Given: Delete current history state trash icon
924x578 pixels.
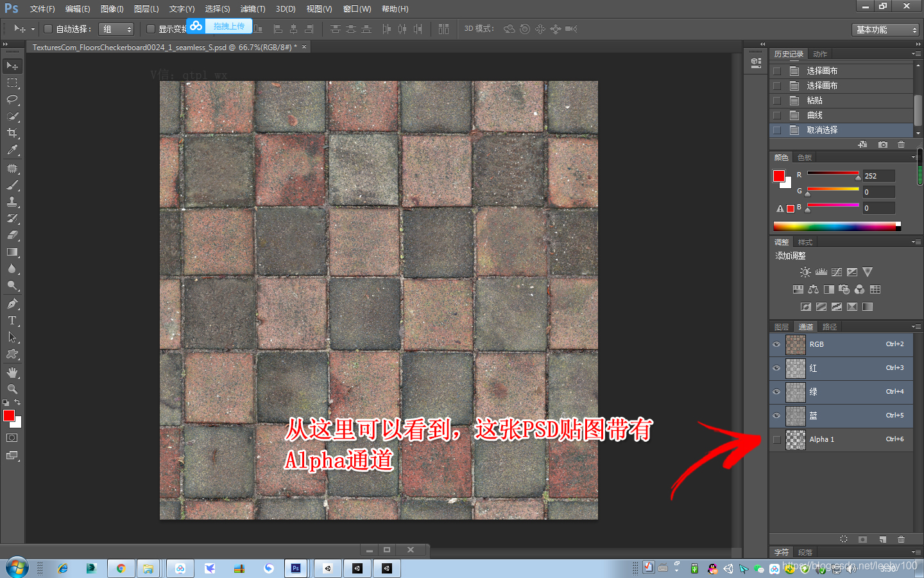Looking at the screenshot, I should (901, 144).
